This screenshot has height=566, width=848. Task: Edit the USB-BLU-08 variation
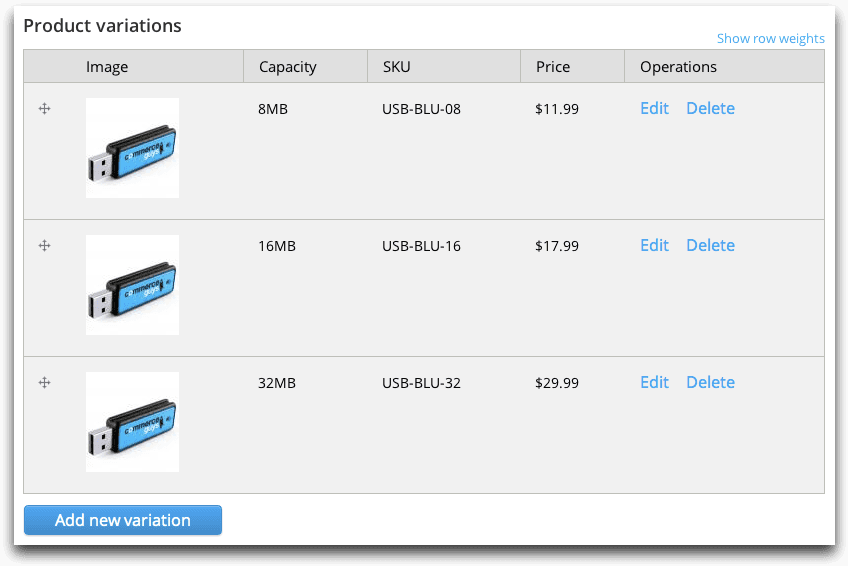tap(654, 108)
